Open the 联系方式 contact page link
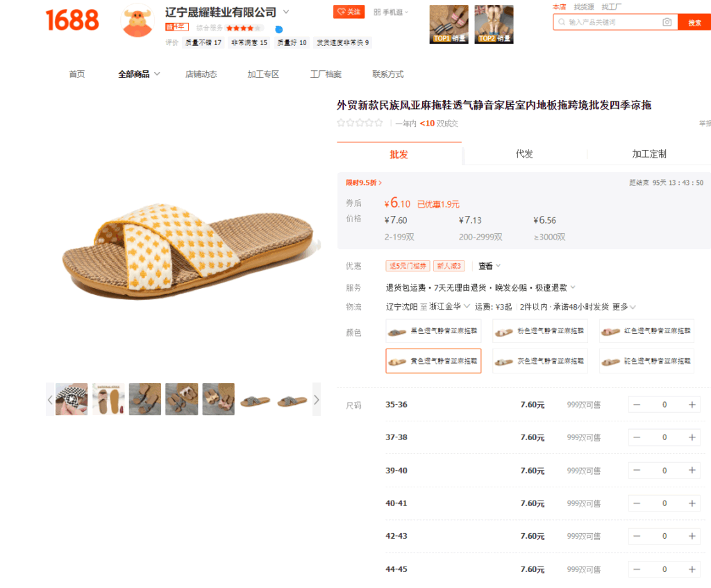 point(387,74)
